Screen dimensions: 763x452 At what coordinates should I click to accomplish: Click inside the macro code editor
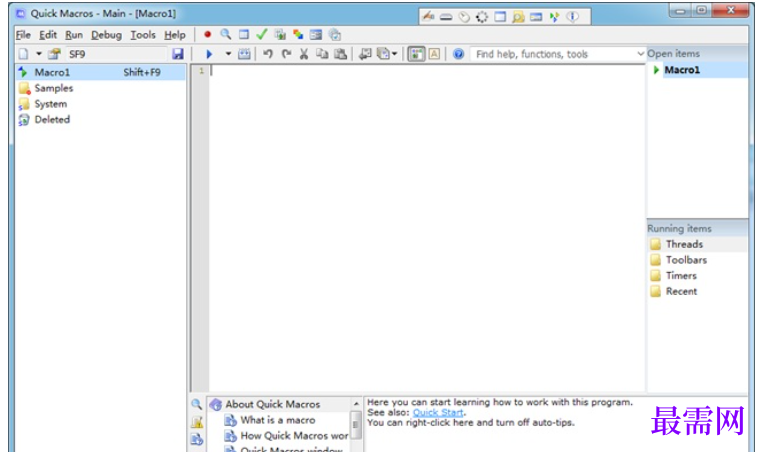[427, 228]
